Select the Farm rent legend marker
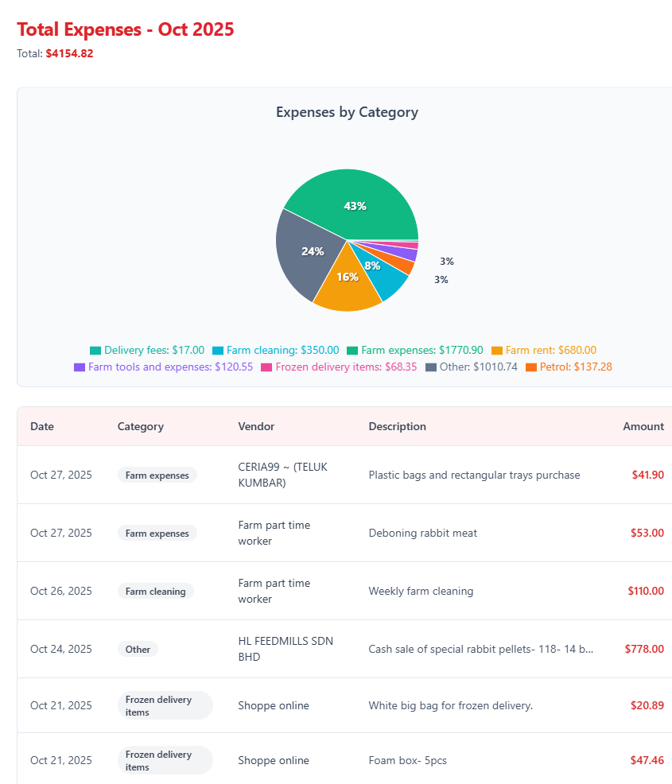 [498, 350]
